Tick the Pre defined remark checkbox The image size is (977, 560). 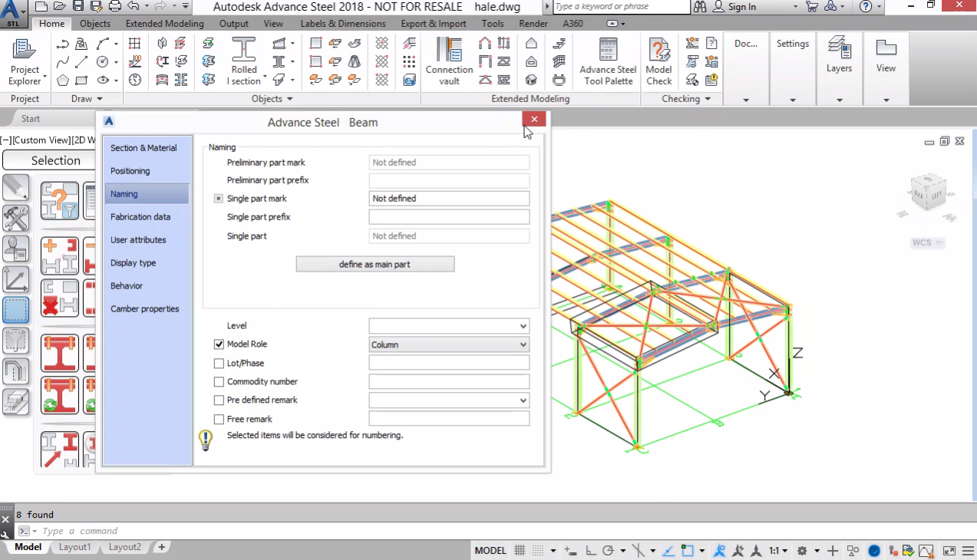pyautogui.click(x=219, y=400)
